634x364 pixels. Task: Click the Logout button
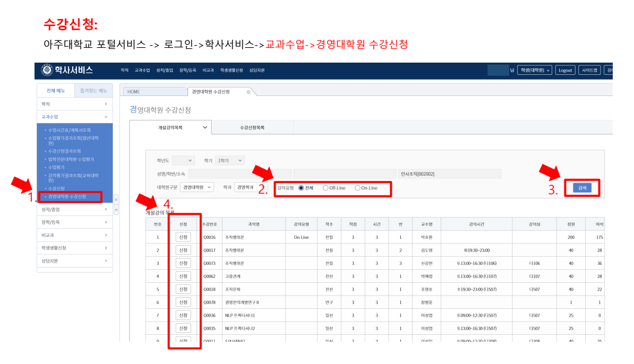coord(566,70)
